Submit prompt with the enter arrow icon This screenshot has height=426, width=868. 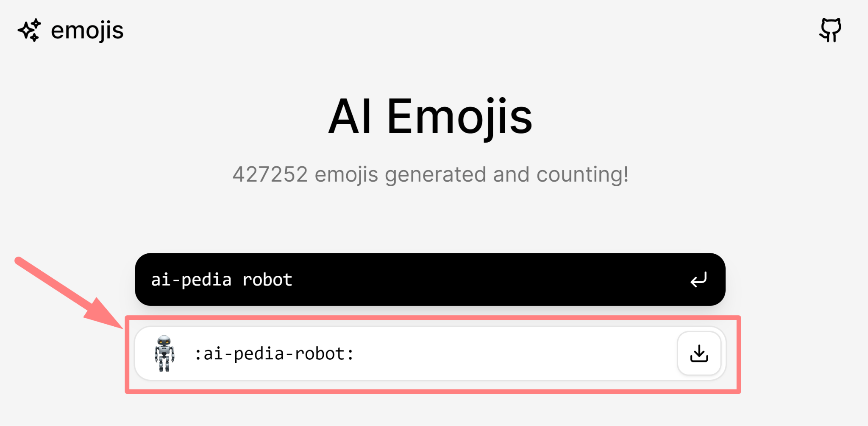(698, 280)
